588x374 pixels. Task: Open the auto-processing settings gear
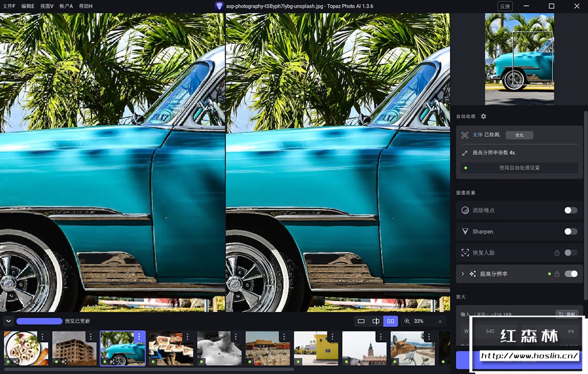[483, 116]
